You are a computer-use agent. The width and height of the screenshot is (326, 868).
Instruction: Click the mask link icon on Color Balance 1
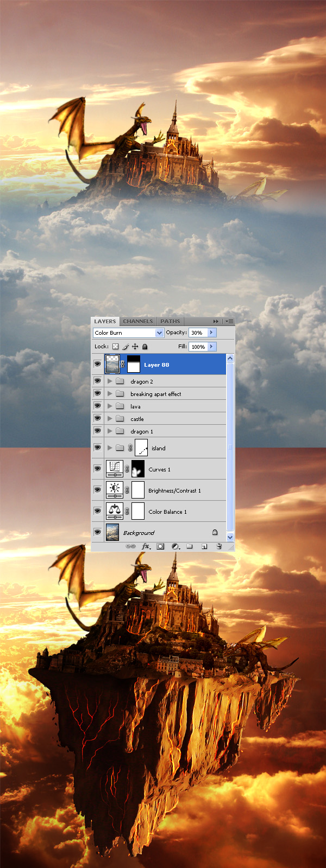(x=127, y=512)
